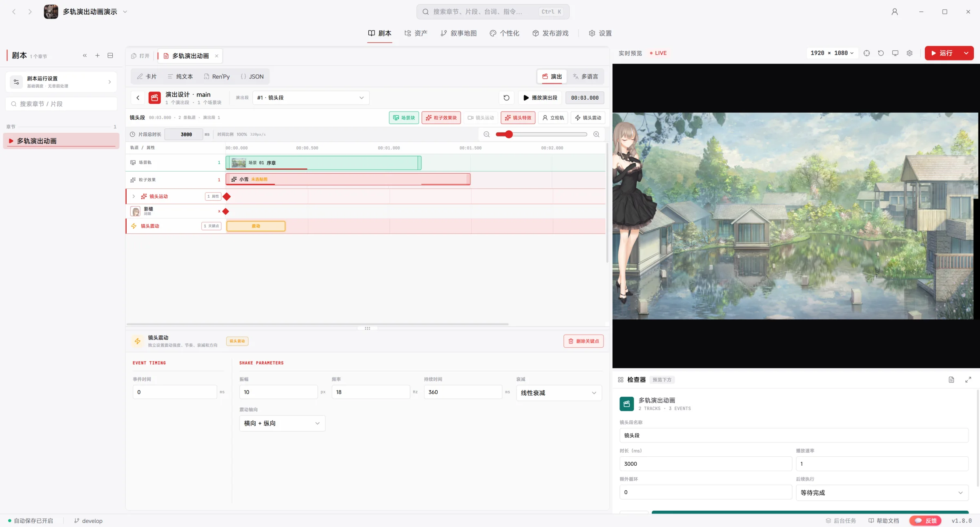Viewport: 980px width, 527px height.
Task: Click the 运行 run button
Action: (942, 53)
